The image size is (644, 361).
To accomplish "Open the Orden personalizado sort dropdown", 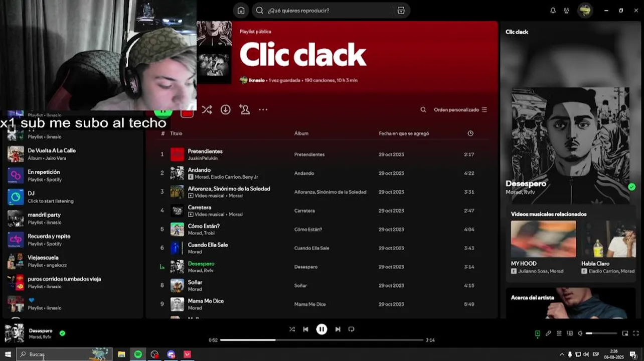I will pos(460,110).
